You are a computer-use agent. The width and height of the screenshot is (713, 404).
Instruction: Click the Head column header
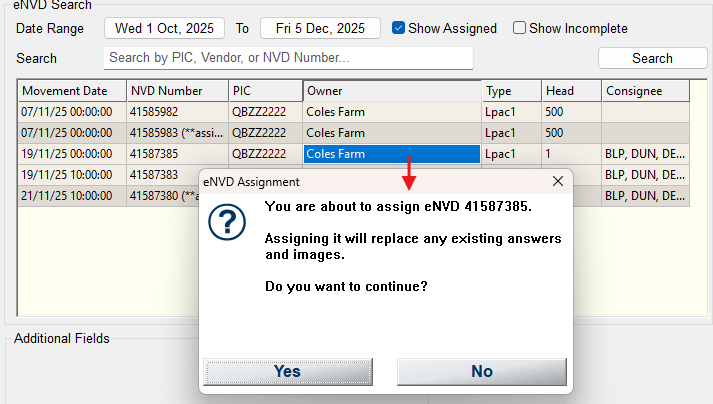click(571, 91)
